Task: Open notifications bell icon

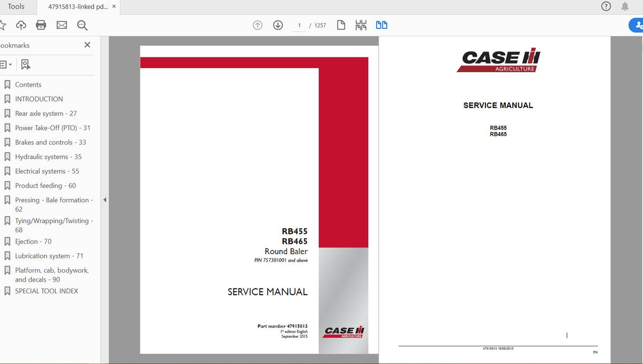Action: coord(625,6)
